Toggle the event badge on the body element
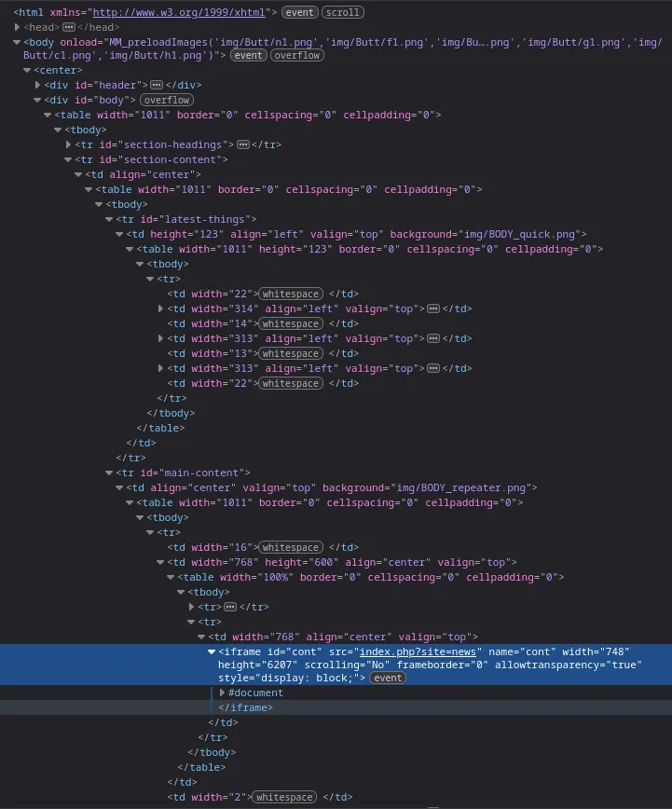672x809 pixels. (x=248, y=55)
